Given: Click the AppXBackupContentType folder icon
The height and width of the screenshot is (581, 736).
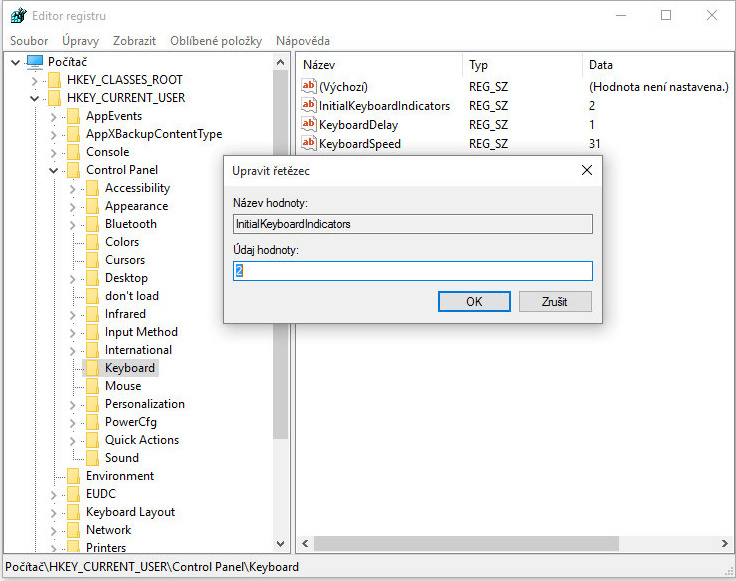Looking at the screenshot, I should (x=73, y=134).
